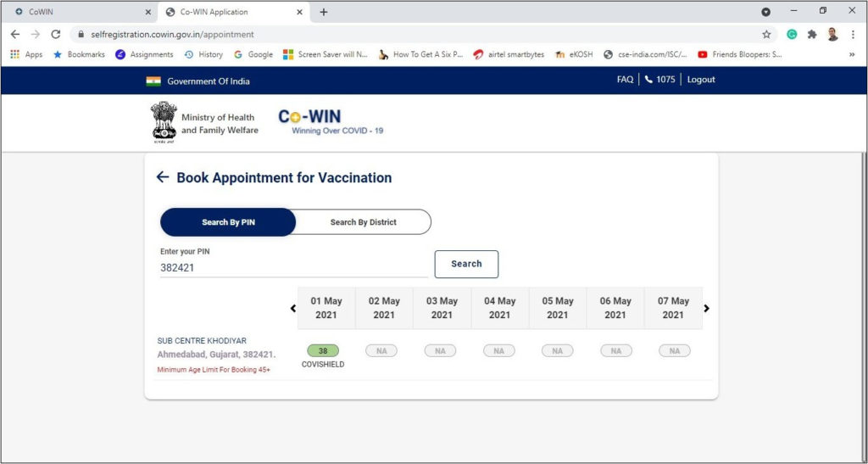Open Chrome three-dot menu
This screenshot has width=868, height=464.
853,35
